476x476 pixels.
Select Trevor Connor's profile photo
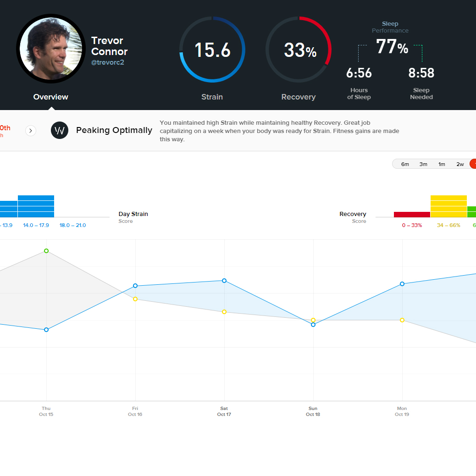(x=50, y=49)
